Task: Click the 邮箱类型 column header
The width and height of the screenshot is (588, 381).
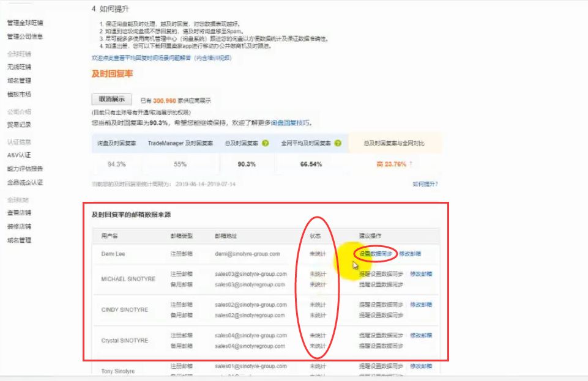Action: [x=182, y=235]
